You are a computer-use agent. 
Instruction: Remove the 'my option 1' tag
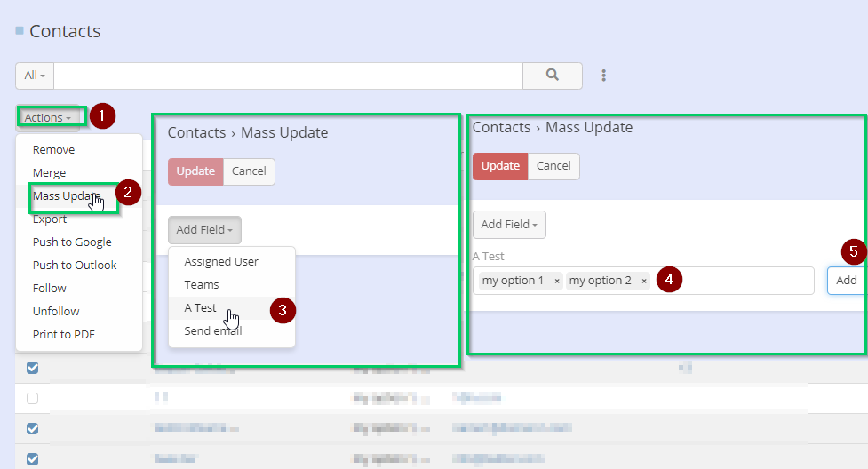(x=557, y=281)
